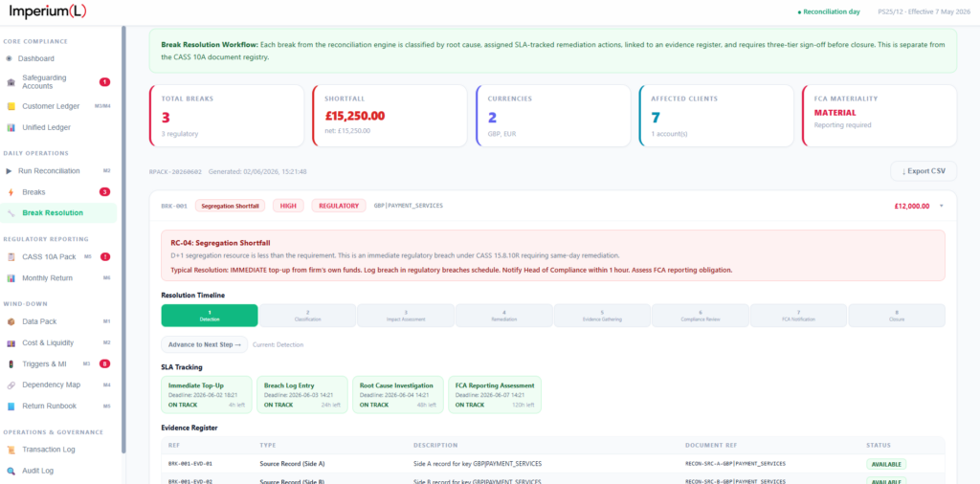Viewport: 980px width, 484px height.
Task: Click the Cost & Liquidity icon
Action: [11, 342]
